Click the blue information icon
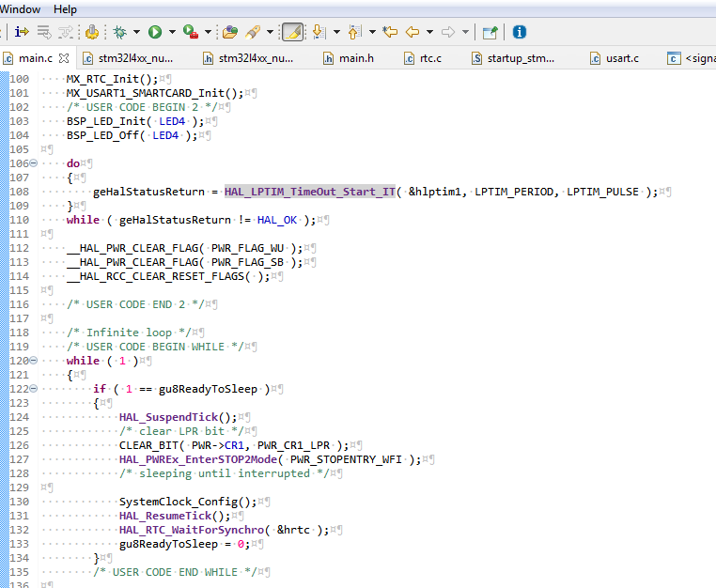Viewport: 716px width, 588px height. click(x=520, y=32)
